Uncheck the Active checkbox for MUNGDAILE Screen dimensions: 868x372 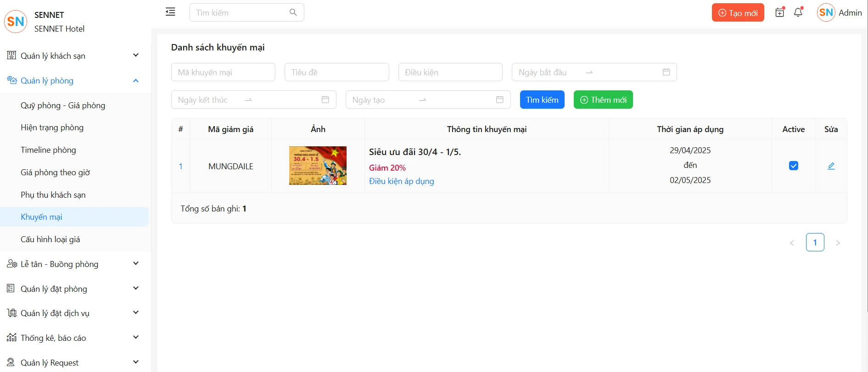click(x=793, y=166)
